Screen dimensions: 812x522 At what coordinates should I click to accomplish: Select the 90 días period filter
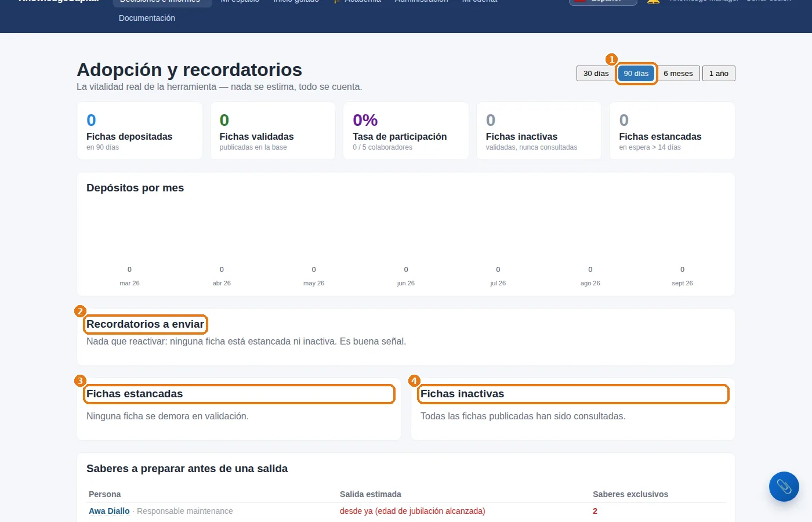[x=636, y=74]
